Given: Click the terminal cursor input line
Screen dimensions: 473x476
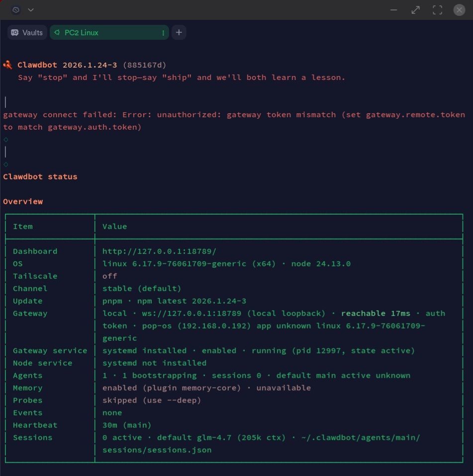Looking at the screenshot, I should pos(5,152).
